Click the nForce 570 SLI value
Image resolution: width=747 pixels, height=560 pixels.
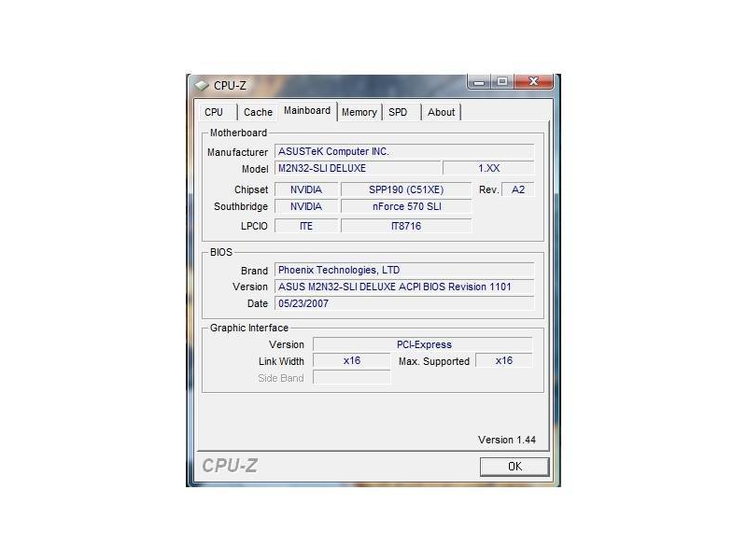click(406, 206)
